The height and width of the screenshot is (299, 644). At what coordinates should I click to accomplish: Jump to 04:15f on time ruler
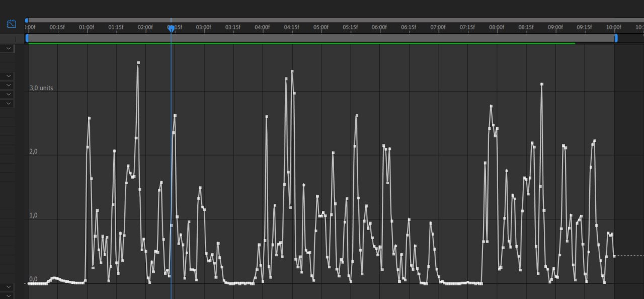[x=291, y=27]
